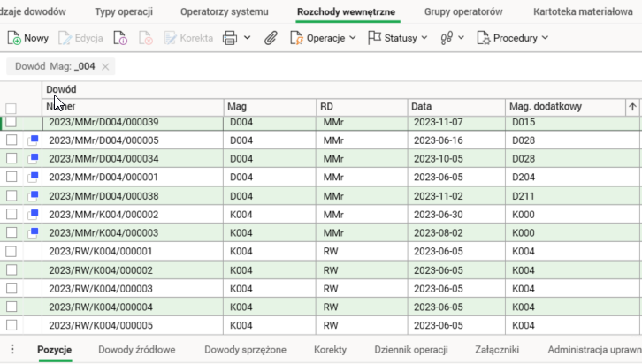This screenshot has width=642, height=364.
Task: Click date cell 2023-11-02
Action: point(438,196)
